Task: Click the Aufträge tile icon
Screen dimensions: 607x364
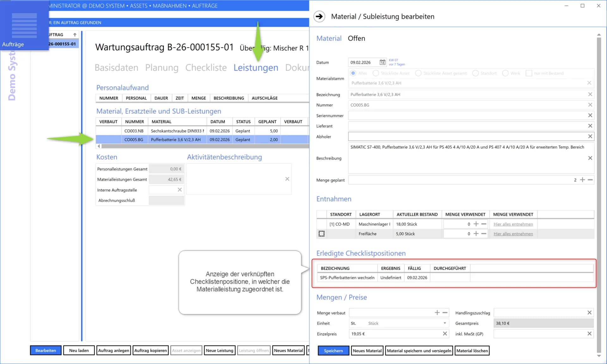Action: click(24, 26)
